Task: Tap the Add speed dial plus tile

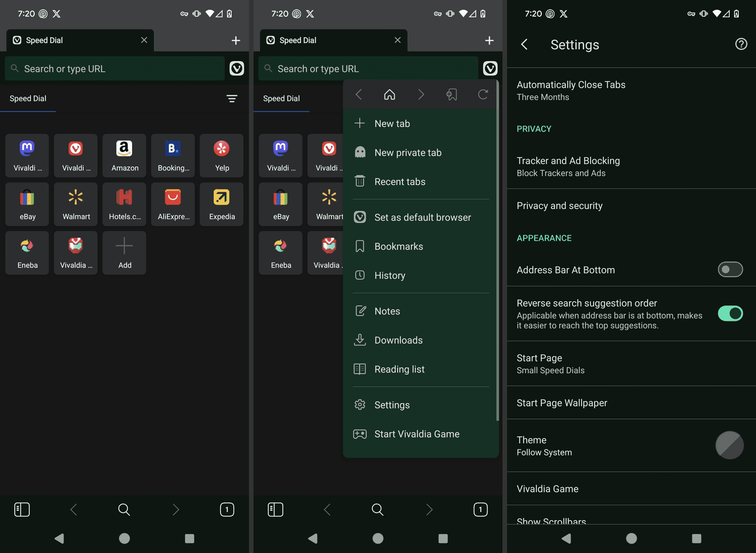Action: click(x=124, y=253)
